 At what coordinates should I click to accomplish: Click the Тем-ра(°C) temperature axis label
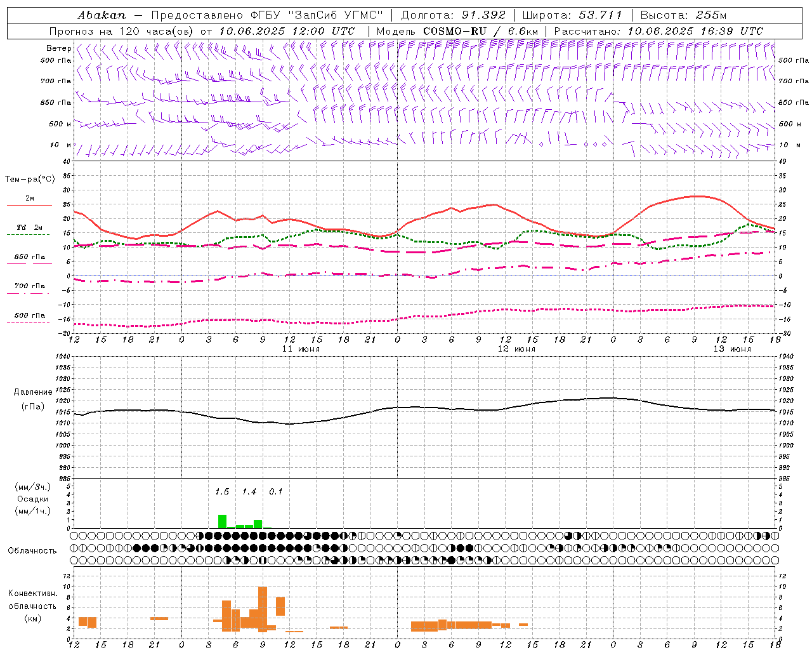pyautogui.click(x=30, y=180)
